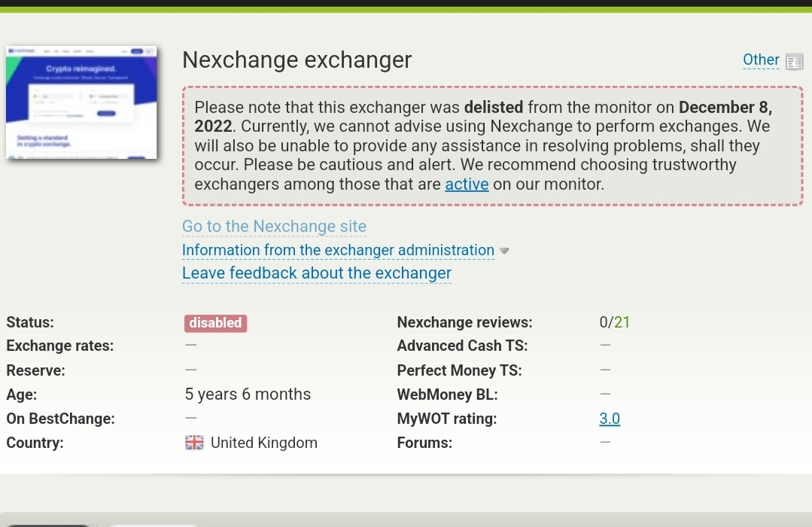Click the "Nexchange reviews:" label
Screen dimensions: 812x527
(x=464, y=322)
